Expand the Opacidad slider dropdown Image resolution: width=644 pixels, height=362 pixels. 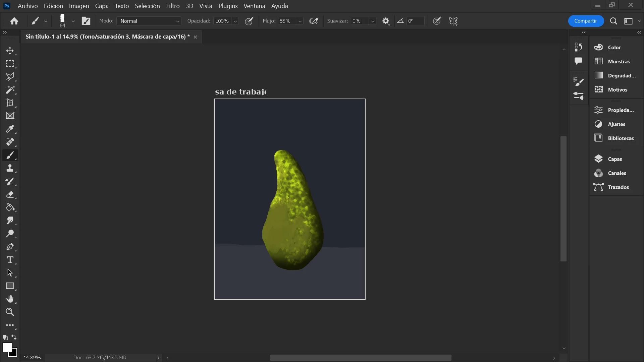[235, 21]
